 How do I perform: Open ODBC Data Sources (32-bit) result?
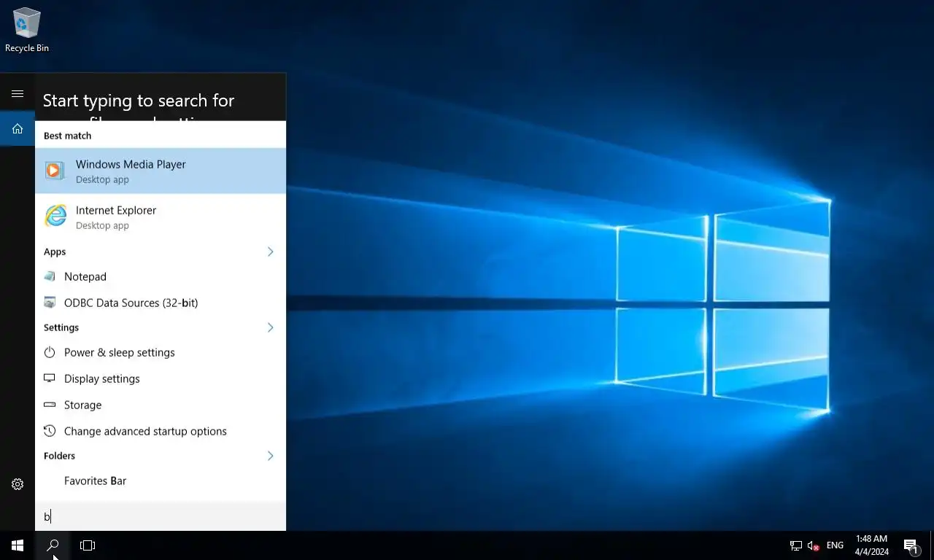[x=161, y=303]
